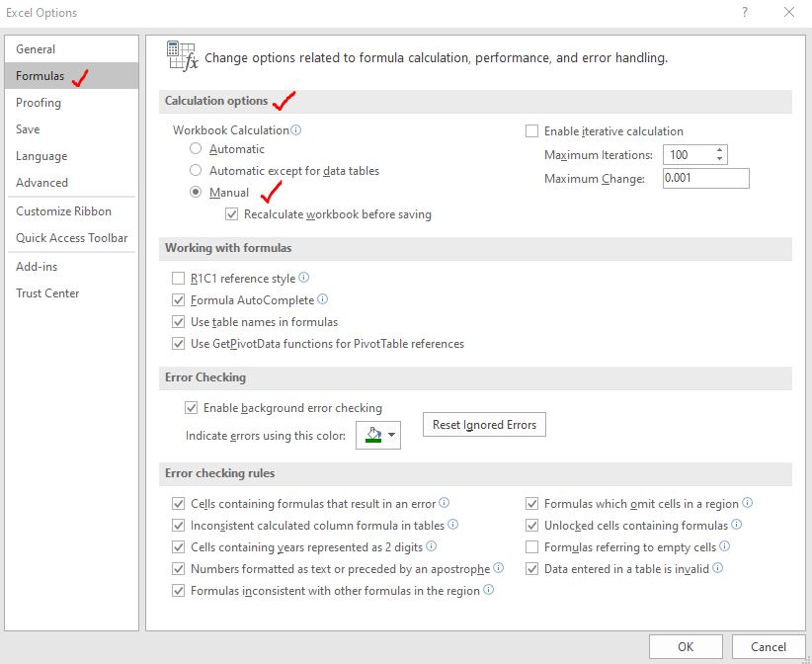
Task: Uncheck Formulas which omit cells in a region
Action: [x=531, y=504]
